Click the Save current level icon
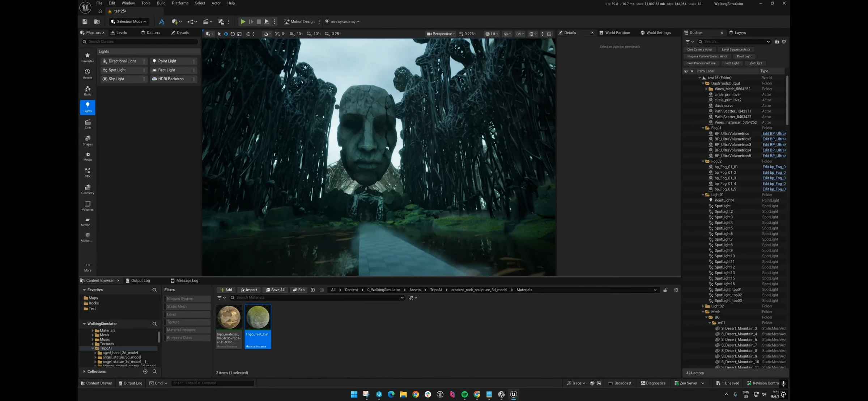This screenshot has height=401, width=868. (x=85, y=22)
